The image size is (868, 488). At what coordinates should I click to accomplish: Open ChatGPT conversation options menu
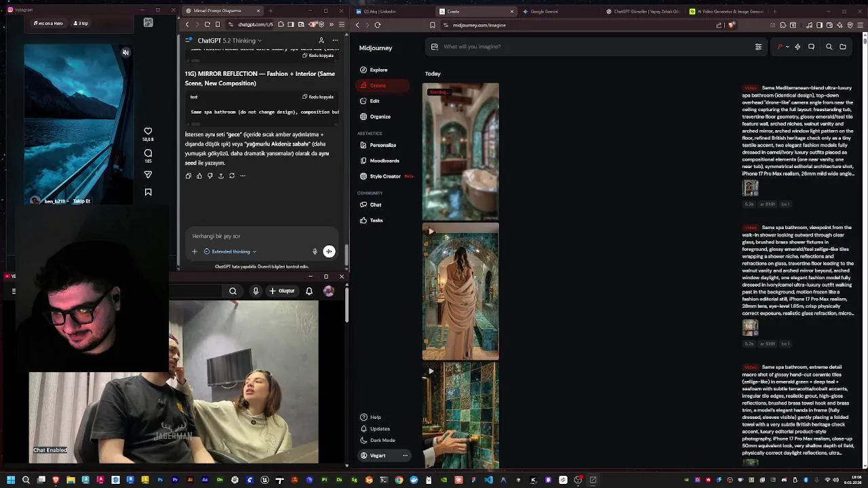pyautogui.click(x=335, y=41)
